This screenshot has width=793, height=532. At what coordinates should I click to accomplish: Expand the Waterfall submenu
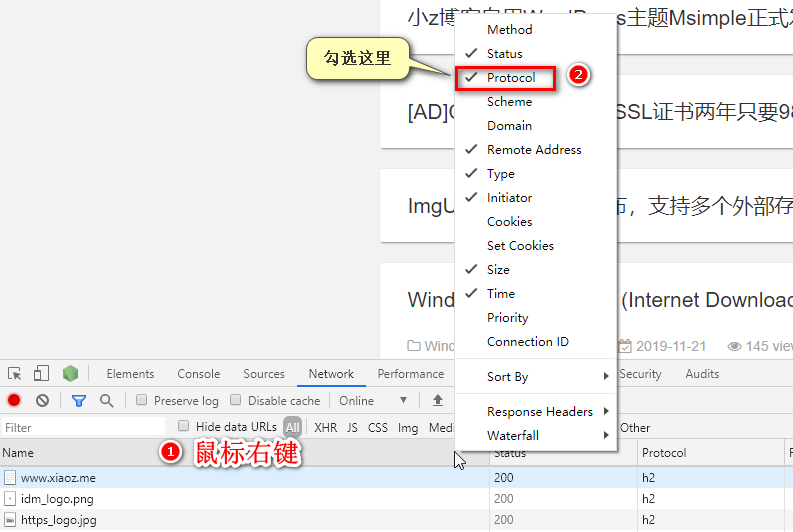click(547, 436)
